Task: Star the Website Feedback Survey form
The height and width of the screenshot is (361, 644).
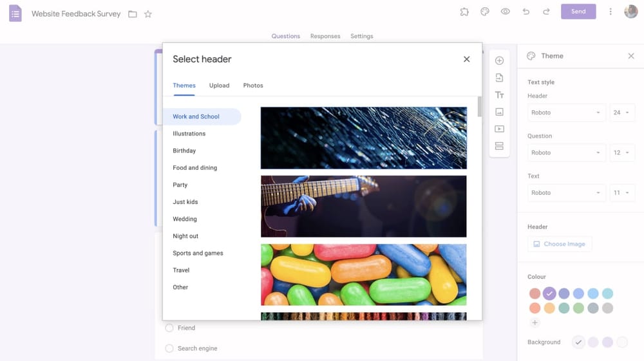Action: [x=148, y=14]
